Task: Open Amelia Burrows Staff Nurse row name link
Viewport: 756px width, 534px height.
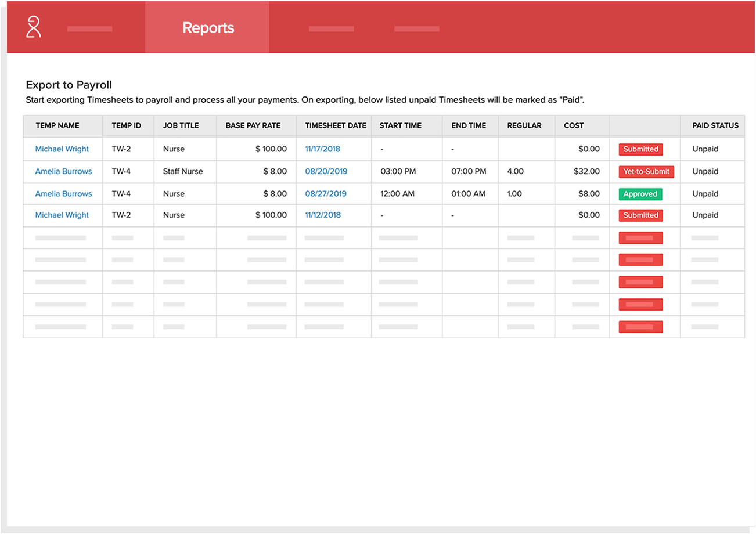Action: coord(63,172)
